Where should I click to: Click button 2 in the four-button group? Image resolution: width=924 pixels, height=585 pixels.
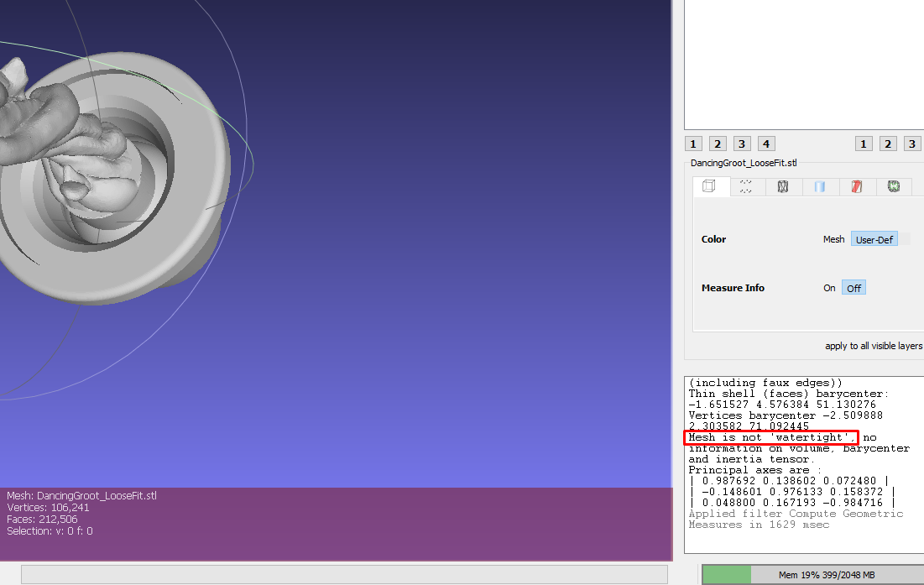click(x=718, y=144)
